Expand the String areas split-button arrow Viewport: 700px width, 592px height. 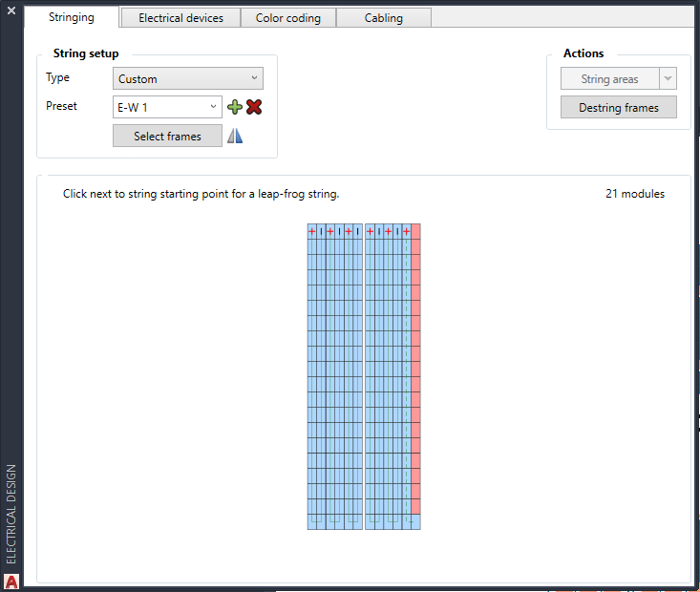pos(668,79)
